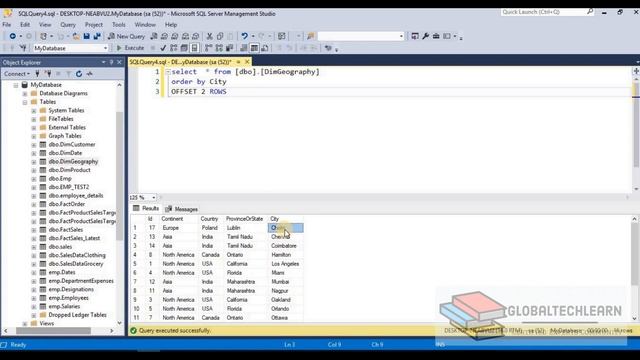Collapse the select statement outline toggle
The height and width of the screenshot is (360, 640).
click(x=168, y=72)
